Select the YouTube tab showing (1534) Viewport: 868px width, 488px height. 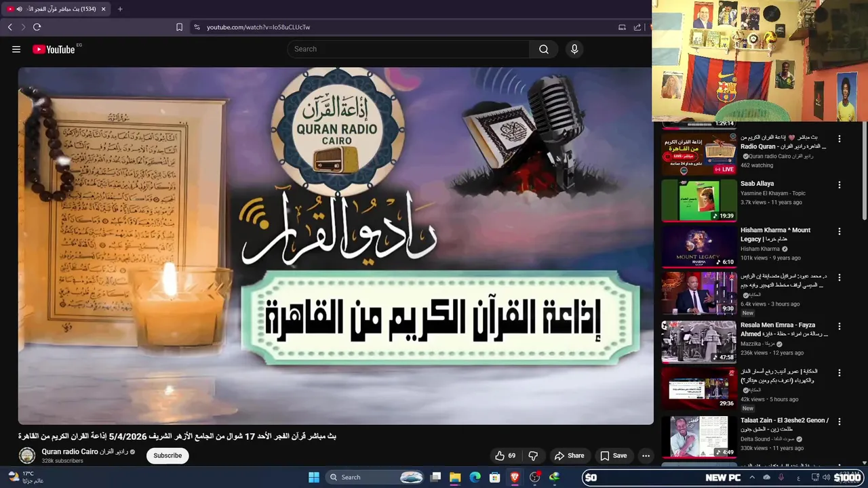56,9
